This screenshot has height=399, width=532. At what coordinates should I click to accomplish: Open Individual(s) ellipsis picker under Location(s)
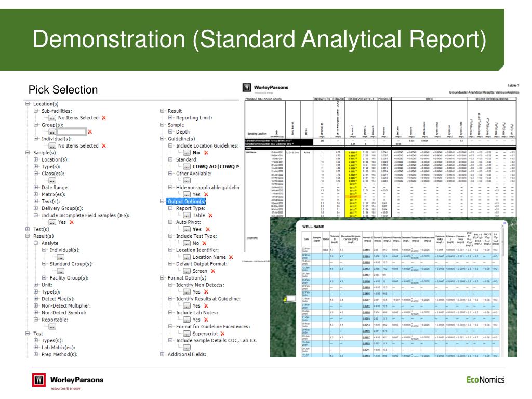pyautogui.click(x=52, y=146)
